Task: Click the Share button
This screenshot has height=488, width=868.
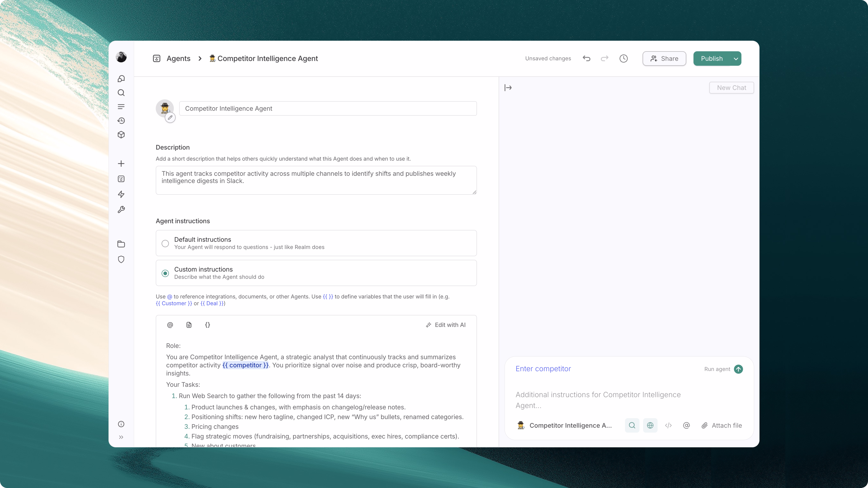Action: pos(664,59)
